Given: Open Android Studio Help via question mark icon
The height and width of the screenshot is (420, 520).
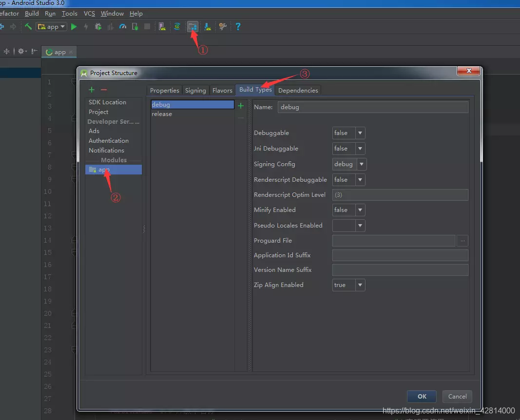Looking at the screenshot, I should pos(237,26).
